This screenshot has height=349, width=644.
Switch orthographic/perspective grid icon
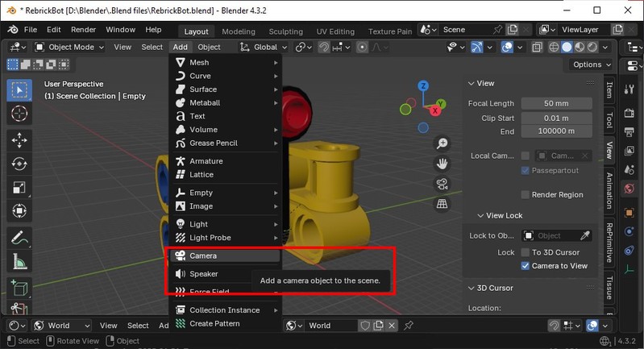click(442, 204)
